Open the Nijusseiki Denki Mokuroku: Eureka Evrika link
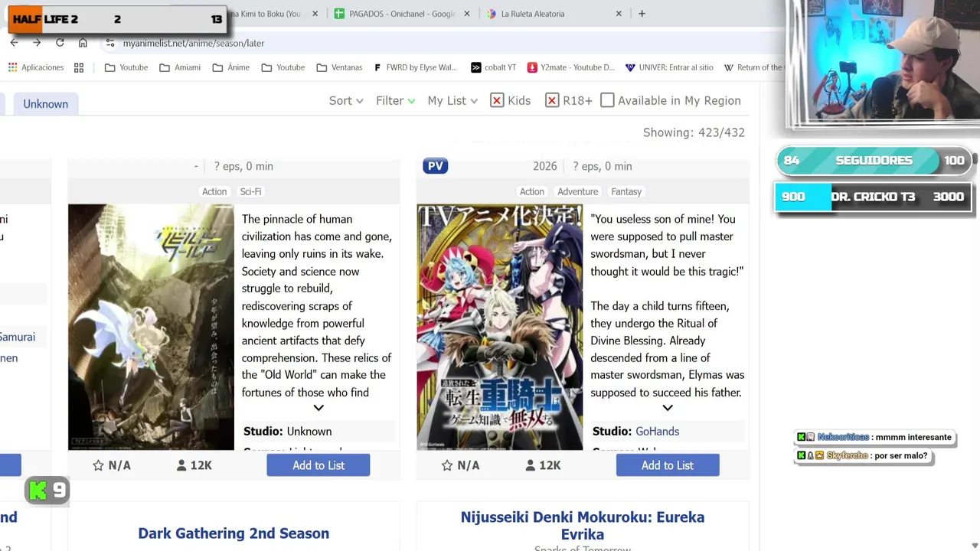This screenshot has width=980, height=551. point(583,526)
